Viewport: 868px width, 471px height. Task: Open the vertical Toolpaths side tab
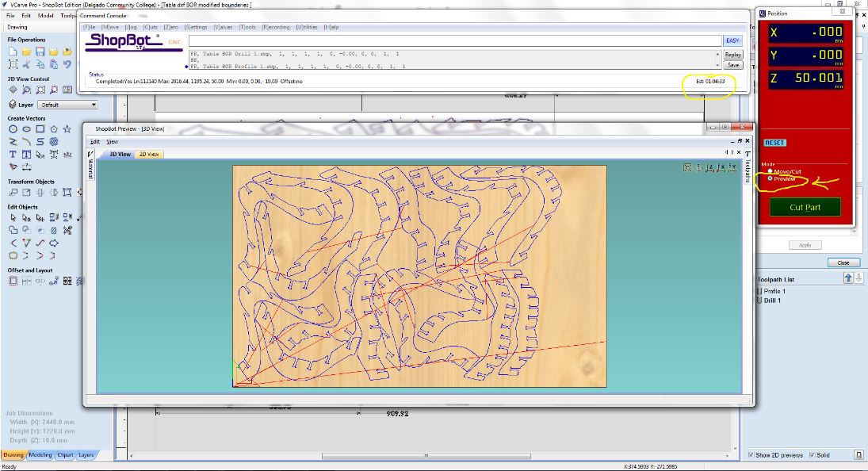click(x=748, y=166)
